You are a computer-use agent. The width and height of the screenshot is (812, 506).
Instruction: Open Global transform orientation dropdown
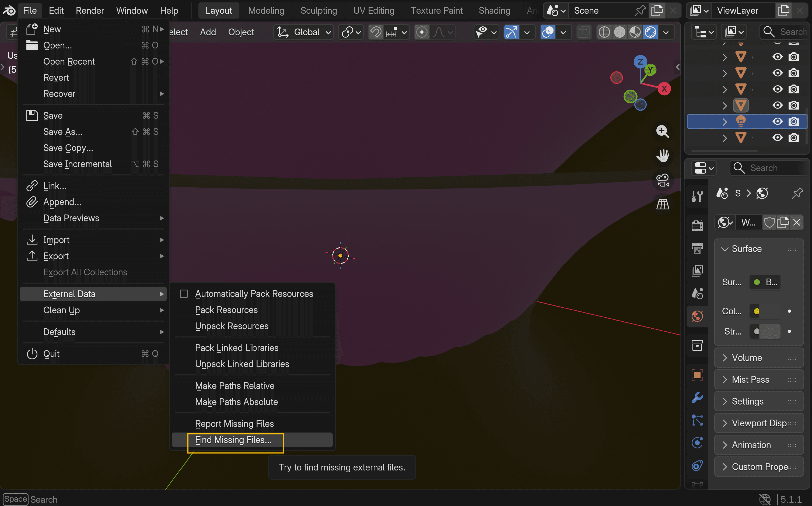(x=304, y=33)
